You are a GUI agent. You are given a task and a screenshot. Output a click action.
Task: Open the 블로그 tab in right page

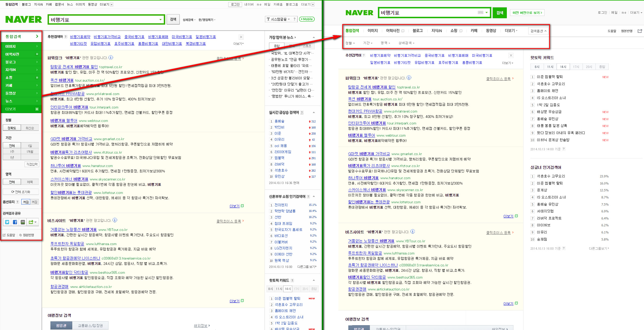click(417, 31)
